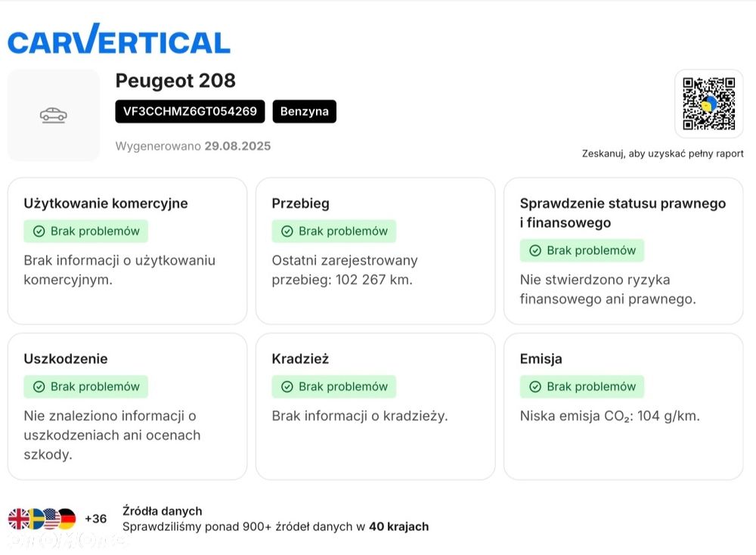This screenshot has height=555, width=756.
Task: Select the Peugeot 208 title
Action: click(175, 80)
